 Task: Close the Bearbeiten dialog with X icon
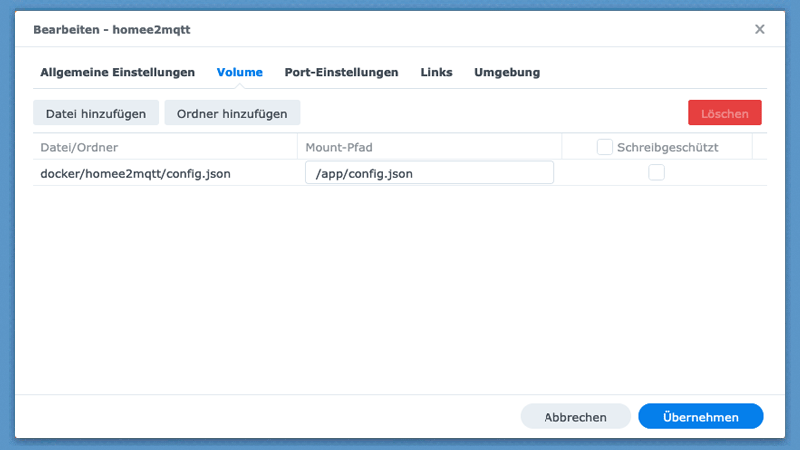pyautogui.click(x=759, y=29)
